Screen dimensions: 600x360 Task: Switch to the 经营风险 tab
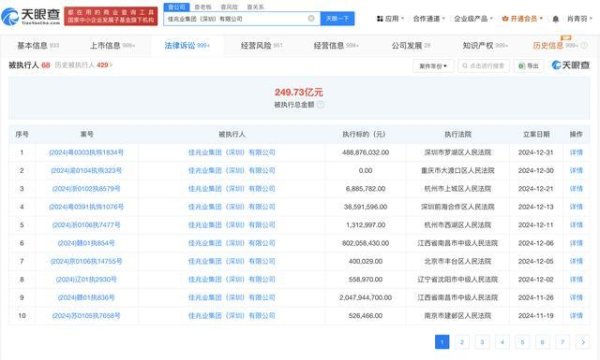coord(261,46)
